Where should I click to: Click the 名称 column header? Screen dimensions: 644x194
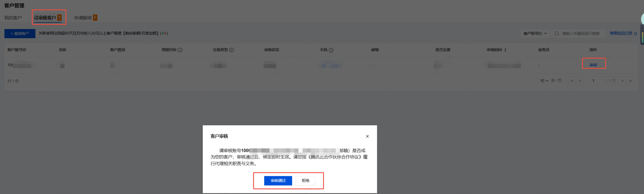[63, 50]
